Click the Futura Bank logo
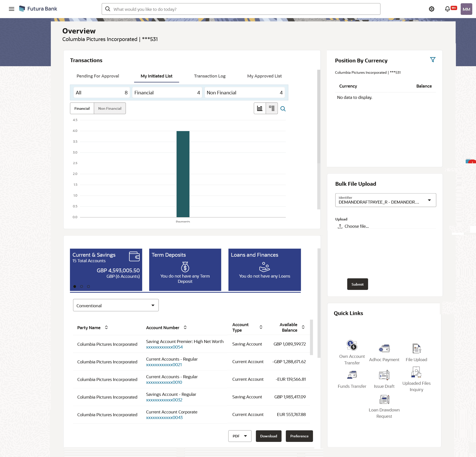 coord(38,9)
